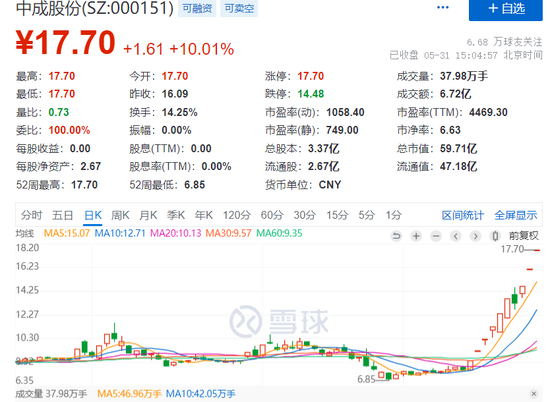Zoom in chart with plus icon
The image size is (550, 402).
[416, 236]
